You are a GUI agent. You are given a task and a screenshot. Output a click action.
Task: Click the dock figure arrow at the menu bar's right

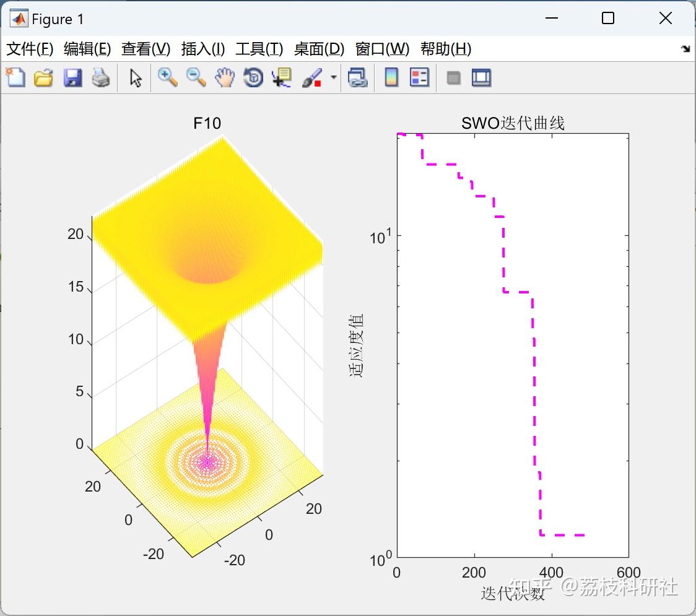click(x=685, y=49)
